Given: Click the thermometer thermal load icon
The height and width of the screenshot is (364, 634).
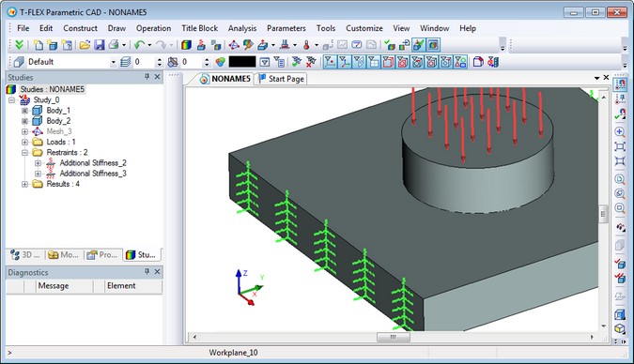Looking at the screenshot, I should (306, 45).
